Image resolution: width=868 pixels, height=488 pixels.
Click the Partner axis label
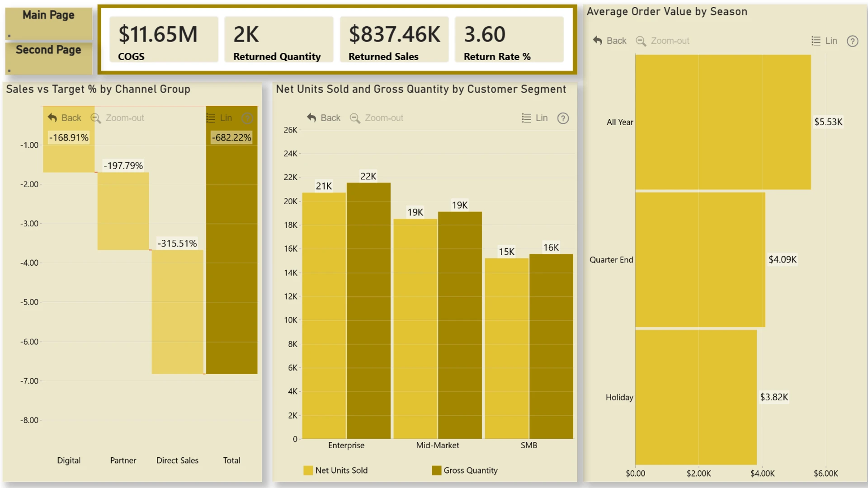pyautogui.click(x=123, y=460)
